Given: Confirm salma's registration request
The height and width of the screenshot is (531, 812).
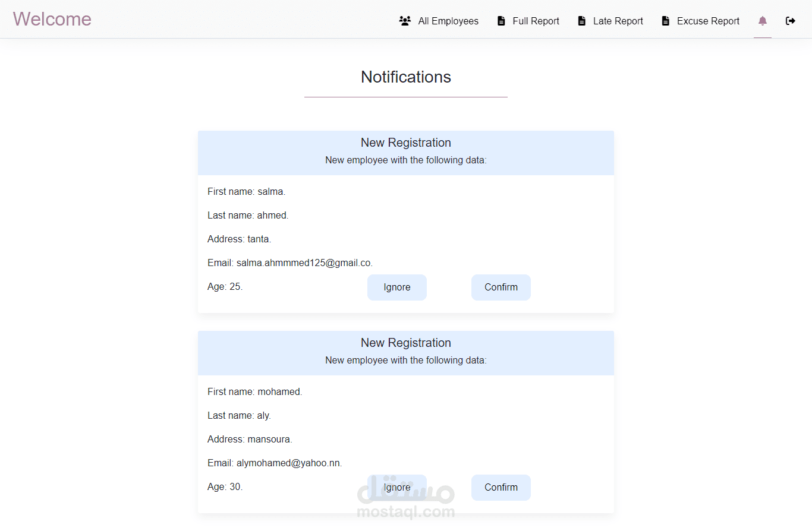Looking at the screenshot, I should [501, 287].
